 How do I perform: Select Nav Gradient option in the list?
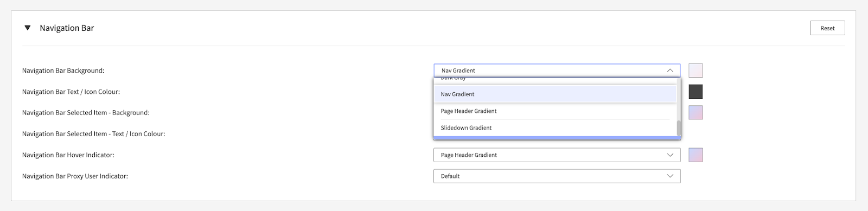(x=555, y=94)
